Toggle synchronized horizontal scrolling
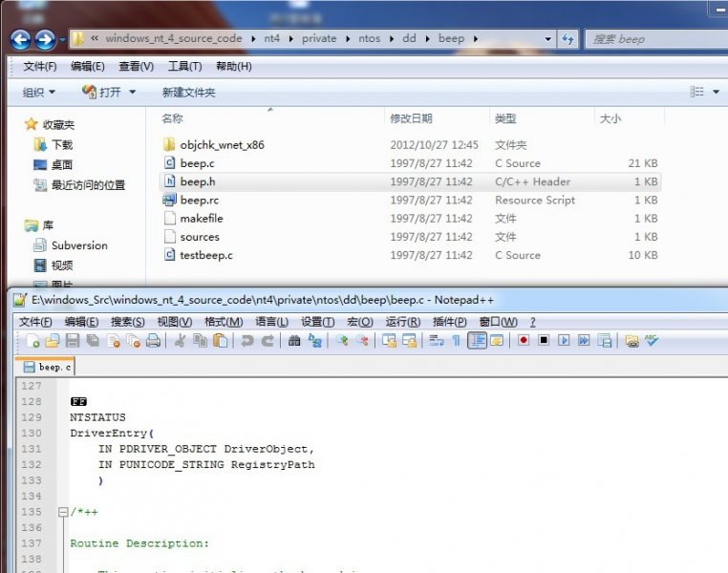Image resolution: width=728 pixels, height=573 pixels. (x=410, y=341)
